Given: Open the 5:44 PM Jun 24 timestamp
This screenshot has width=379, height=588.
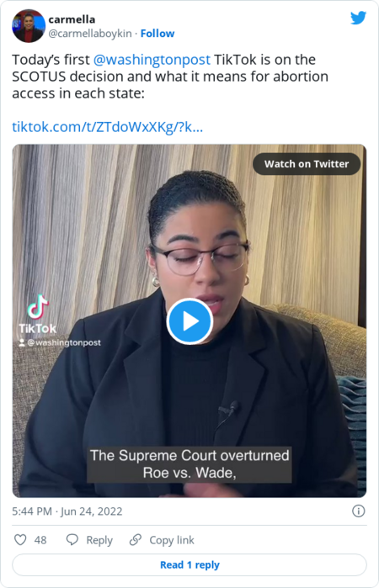Looking at the screenshot, I should click(x=67, y=511).
